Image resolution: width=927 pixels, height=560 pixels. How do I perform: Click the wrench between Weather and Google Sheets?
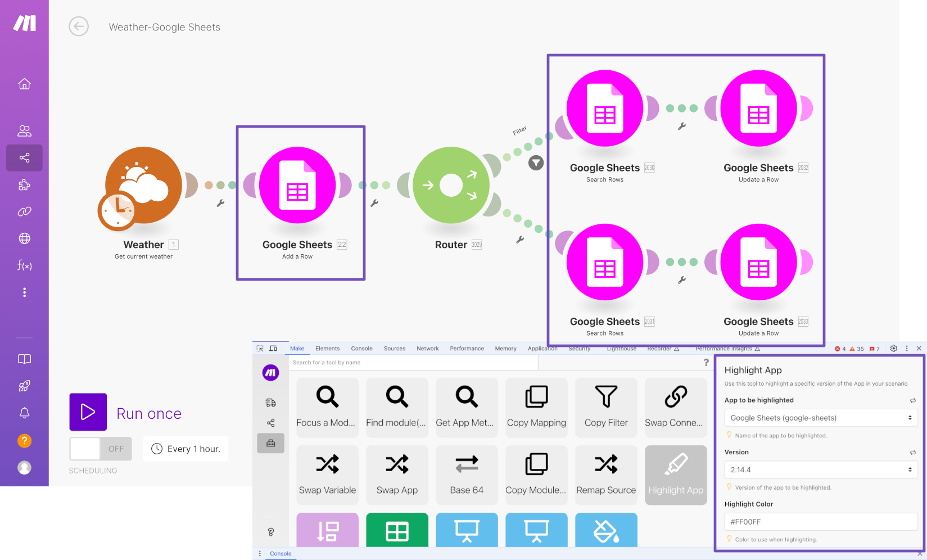point(220,203)
